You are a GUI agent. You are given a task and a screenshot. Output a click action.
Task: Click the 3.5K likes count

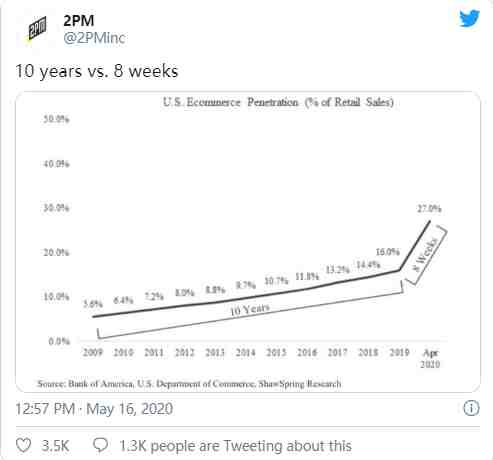point(55,446)
